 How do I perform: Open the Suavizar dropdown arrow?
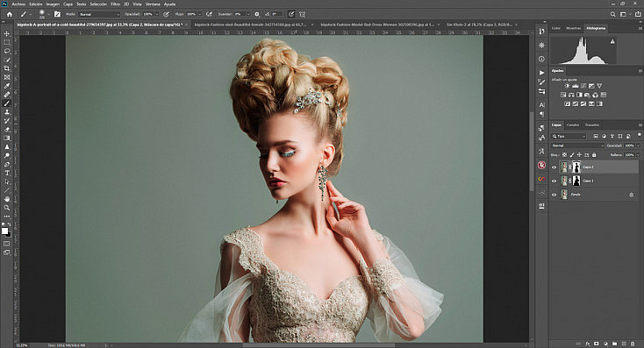pos(247,14)
